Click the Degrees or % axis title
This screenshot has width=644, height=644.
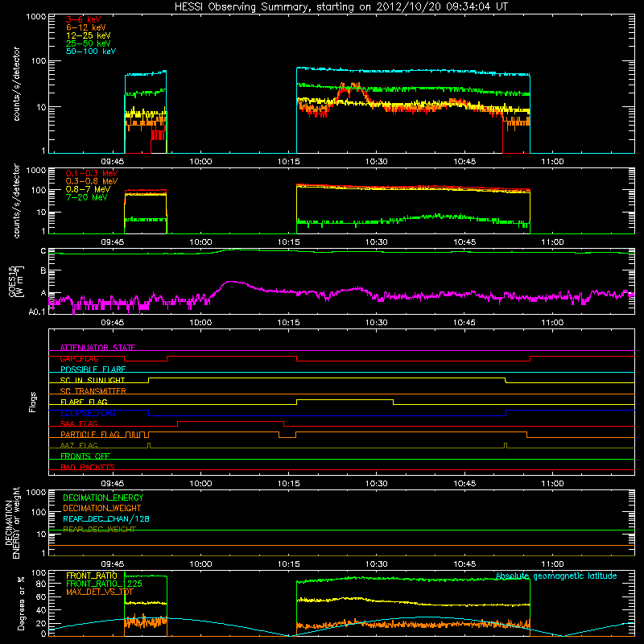[x=21, y=603]
